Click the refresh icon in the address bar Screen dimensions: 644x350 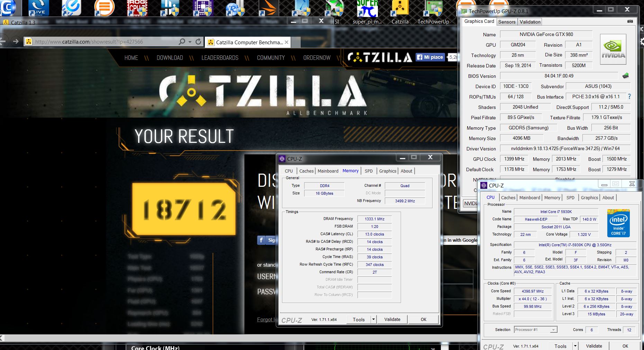coord(198,42)
